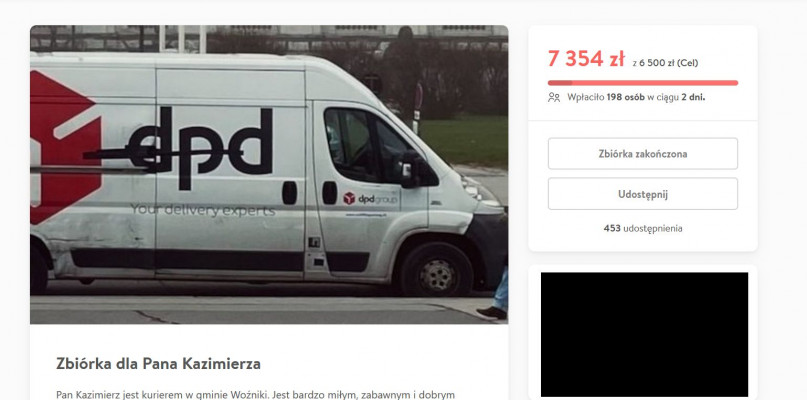
Task: Click the large red DPD cube graphic
Action: [65, 147]
